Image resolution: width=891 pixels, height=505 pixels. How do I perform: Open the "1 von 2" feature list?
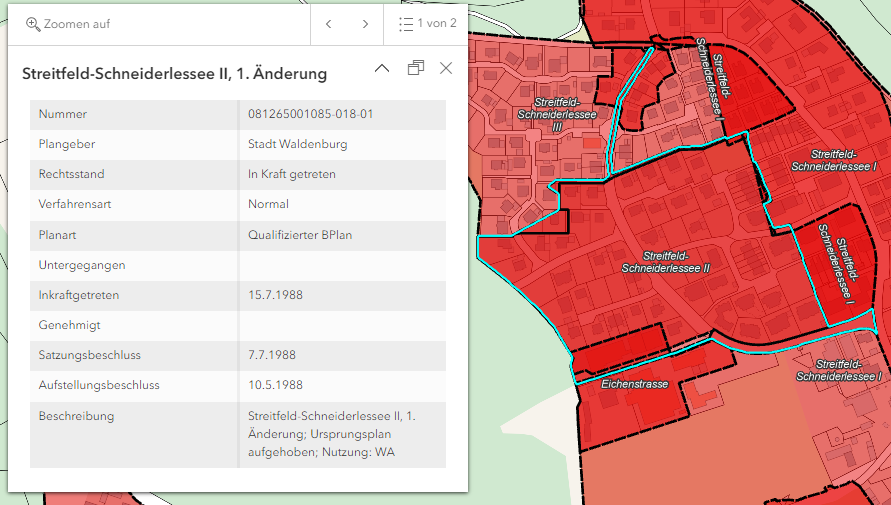pos(427,24)
